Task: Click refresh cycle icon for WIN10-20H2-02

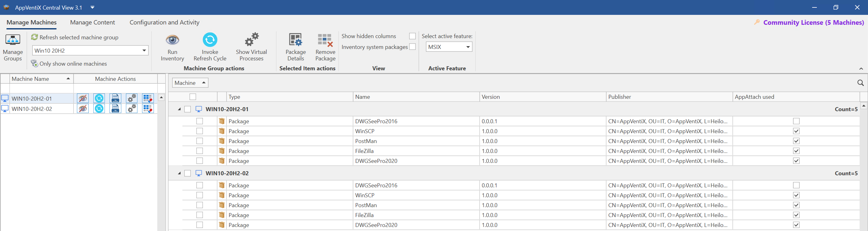Action: pos(99,109)
